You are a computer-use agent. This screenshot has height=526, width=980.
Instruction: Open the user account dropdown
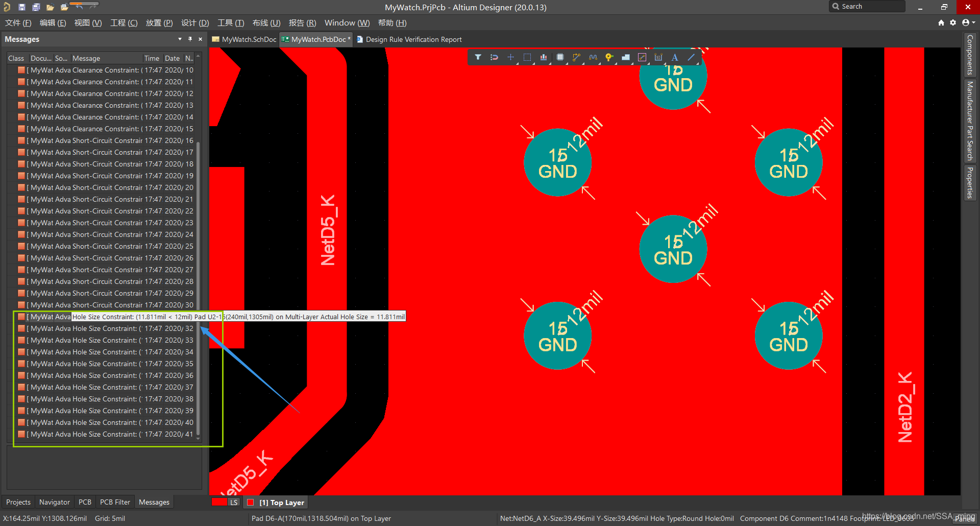pos(968,22)
